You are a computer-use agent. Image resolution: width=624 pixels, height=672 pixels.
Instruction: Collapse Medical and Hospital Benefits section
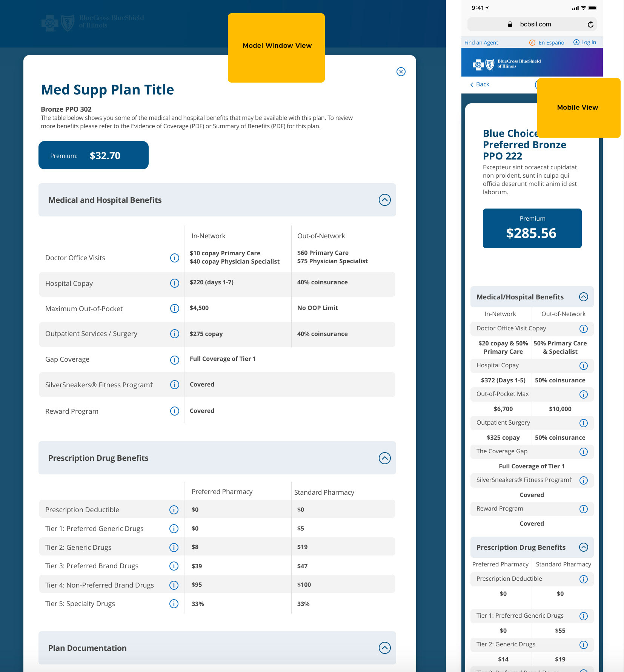pyautogui.click(x=384, y=200)
